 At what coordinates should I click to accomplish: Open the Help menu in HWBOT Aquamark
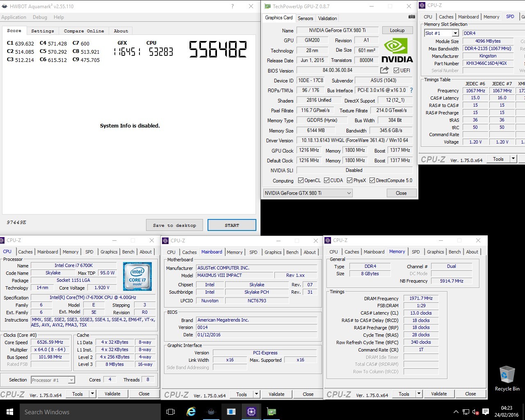point(59,17)
